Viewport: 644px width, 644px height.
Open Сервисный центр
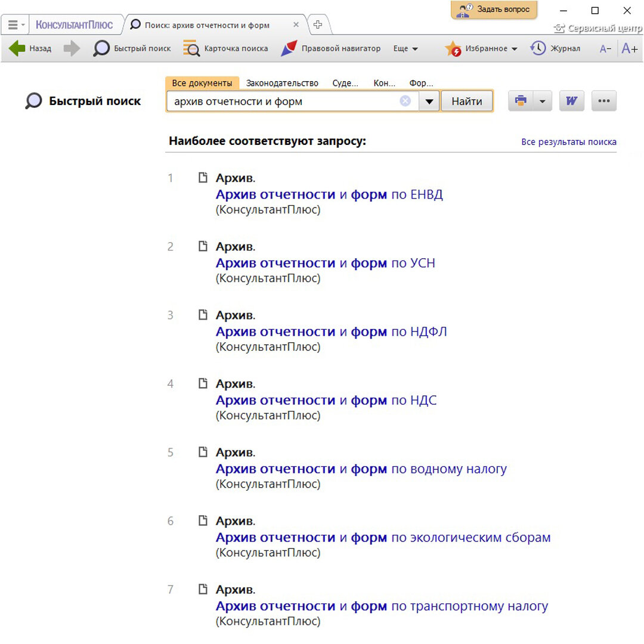pyautogui.click(x=597, y=28)
